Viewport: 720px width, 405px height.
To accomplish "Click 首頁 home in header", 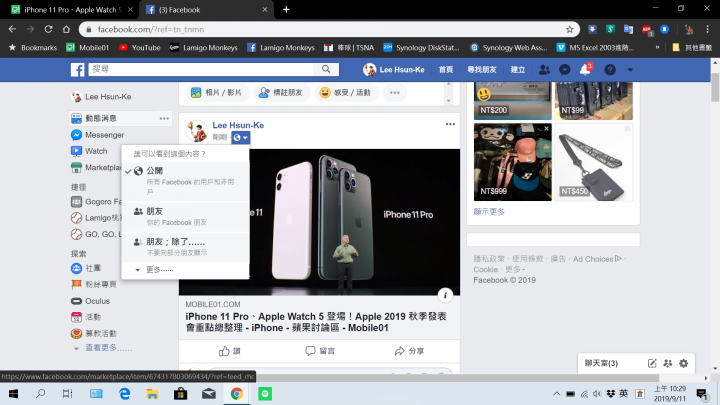I will (445, 70).
